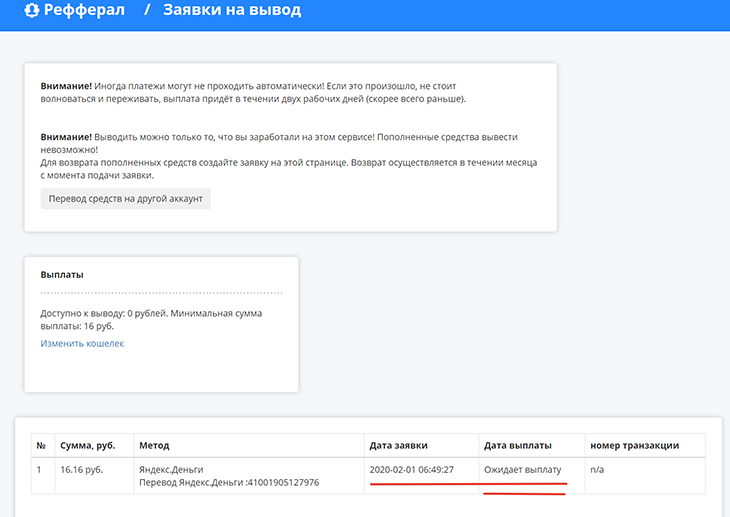Select the request date 2020-02-01 06:49:27
The height and width of the screenshot is (517, 730).
tap(426, 469)
